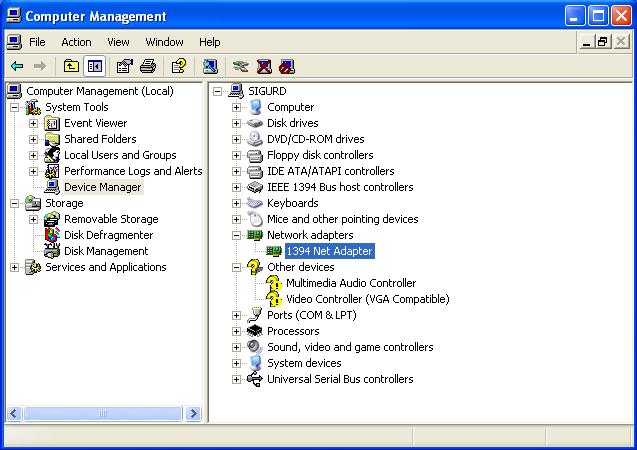637x450 pixels.
Task: Click the Print toolbar icon
Action: tap(148, 66)
